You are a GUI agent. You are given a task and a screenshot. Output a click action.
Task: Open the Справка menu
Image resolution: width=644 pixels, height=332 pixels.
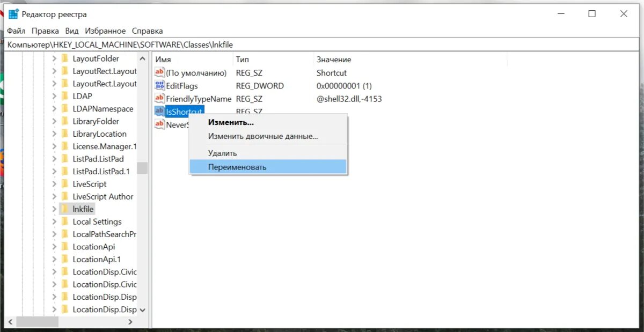[x=147, y=31]
